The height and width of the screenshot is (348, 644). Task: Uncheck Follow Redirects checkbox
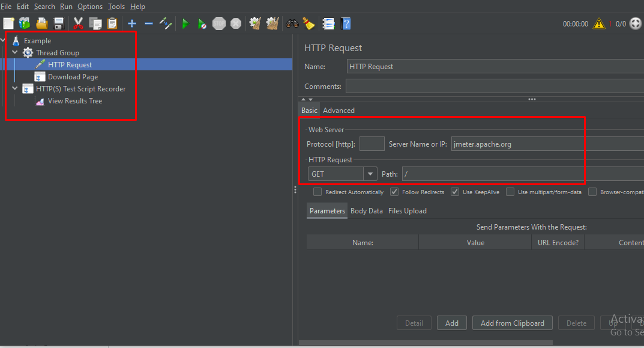coord(394,192)
